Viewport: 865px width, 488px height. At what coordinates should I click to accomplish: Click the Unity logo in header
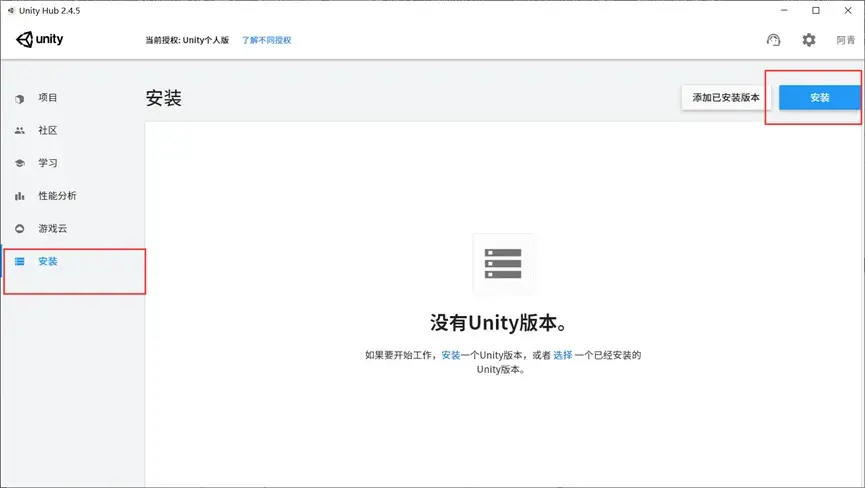point(39,39)
